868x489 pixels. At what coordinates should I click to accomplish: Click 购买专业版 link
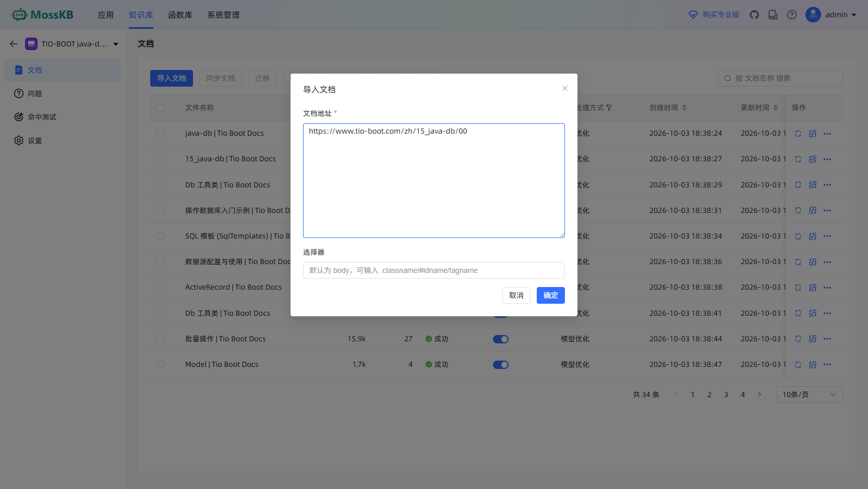coord(721,15)
